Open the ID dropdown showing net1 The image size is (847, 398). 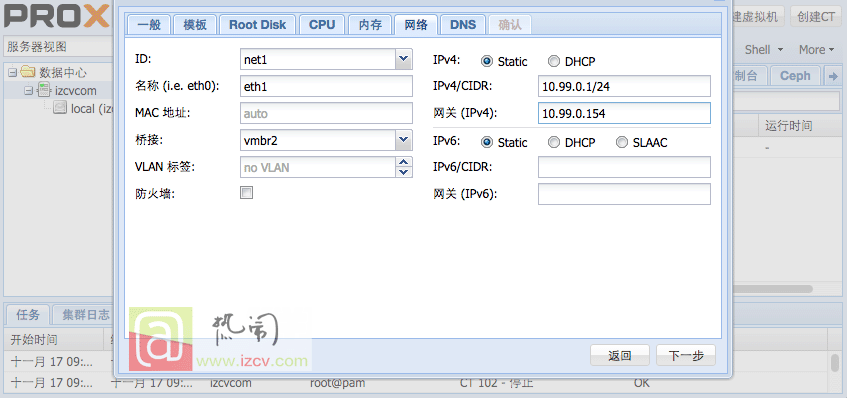(x=404, y=59)
